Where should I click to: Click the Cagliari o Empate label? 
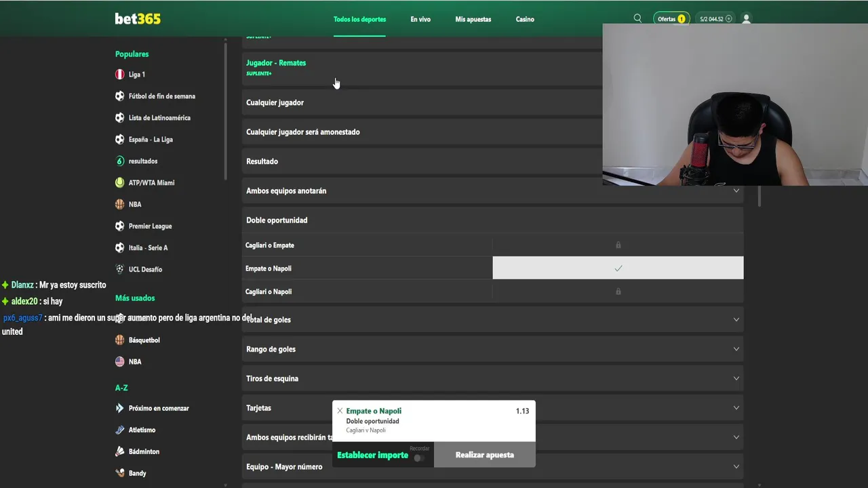click(270, 245)
